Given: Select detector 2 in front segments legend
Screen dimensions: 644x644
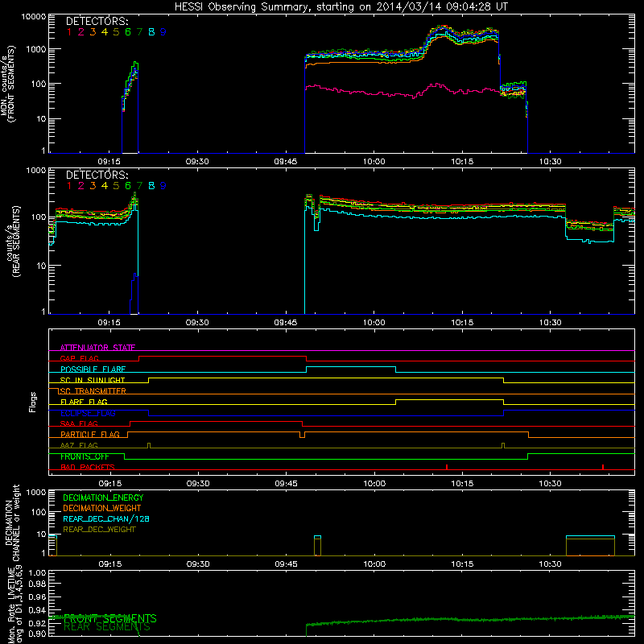Looking at the screenshot, I should (x=81, y=32).
